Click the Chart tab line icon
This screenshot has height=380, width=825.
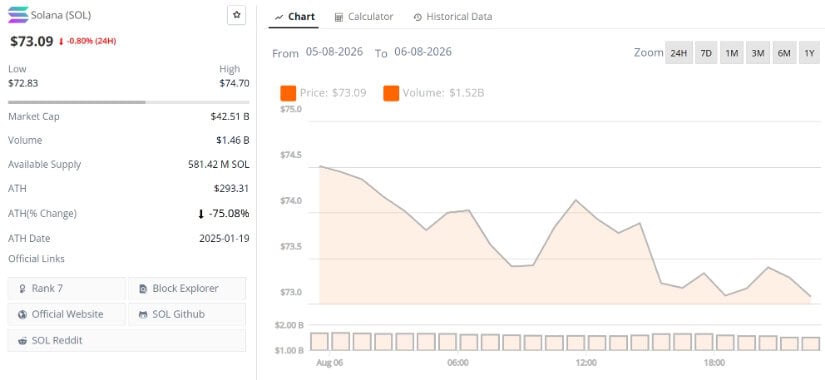(x=279, y=17)
